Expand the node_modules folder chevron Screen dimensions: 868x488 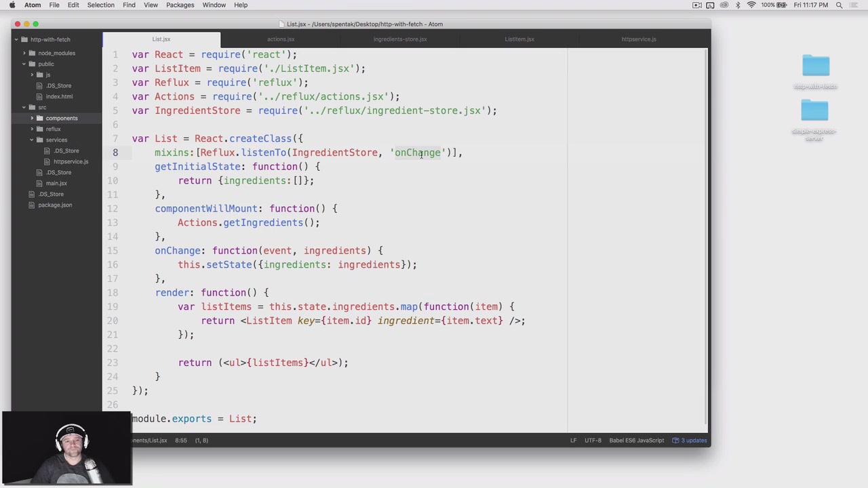pos(24,53)
